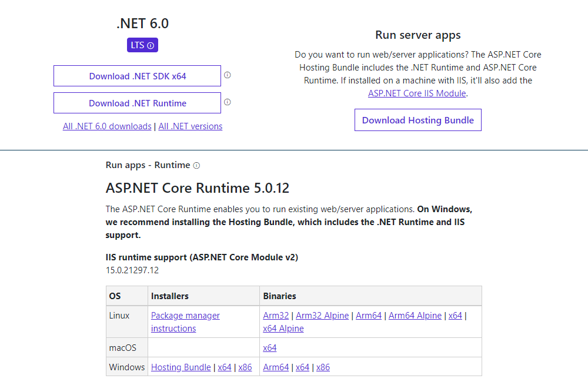Download the Windows Arm64 binary

coord(276,367)
